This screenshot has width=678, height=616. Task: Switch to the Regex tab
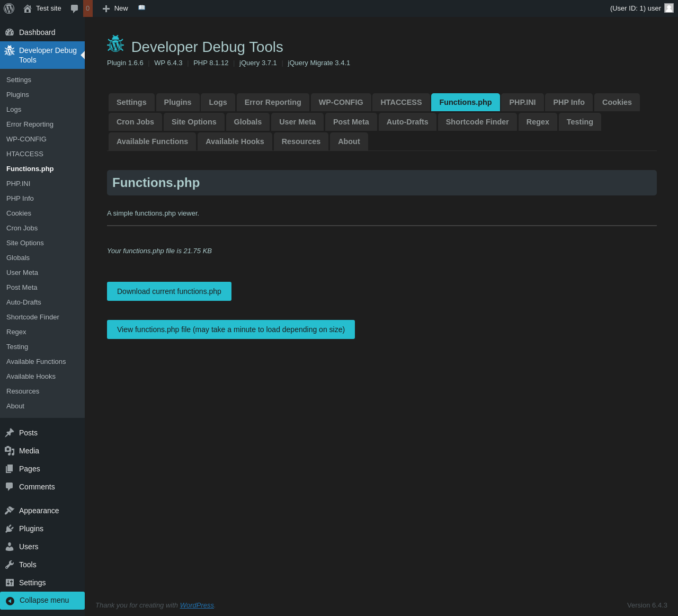(x=538, y=122)
